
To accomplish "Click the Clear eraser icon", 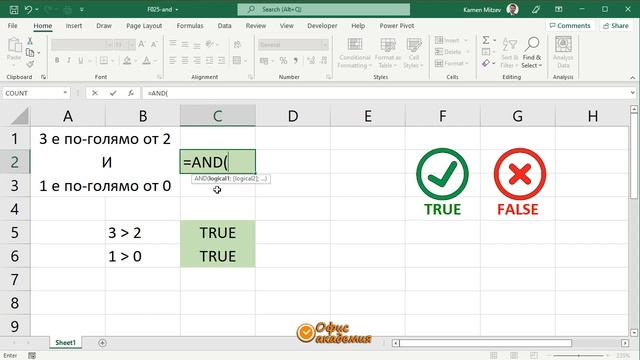I will pos(485,63).
